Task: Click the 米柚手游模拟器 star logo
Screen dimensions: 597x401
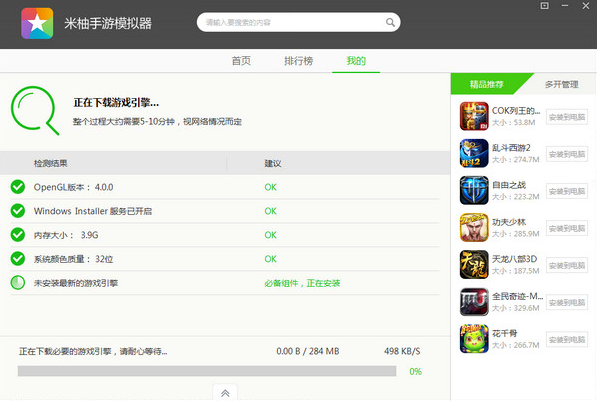Action: (x=37, y=23)
